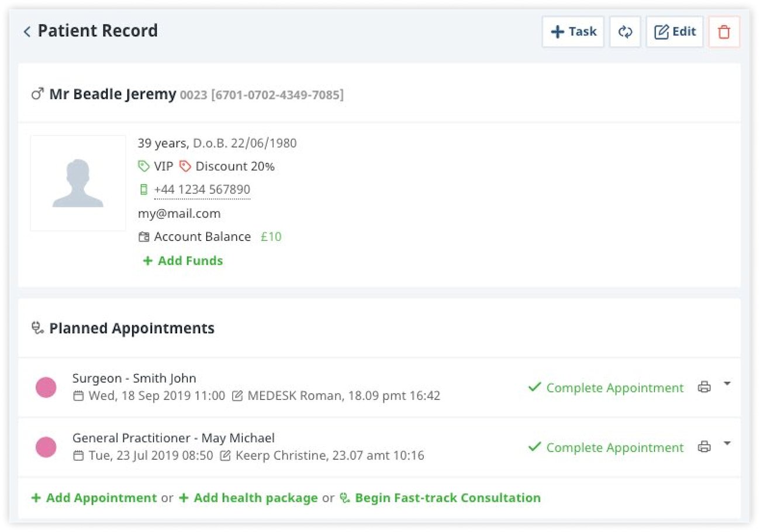This screenshot has width=760, height=532.
Task: Click the Add Task button
Action: 573,32
